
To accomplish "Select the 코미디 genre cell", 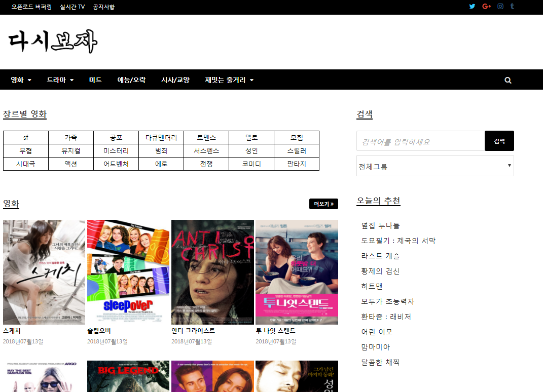I will point(251,164).
